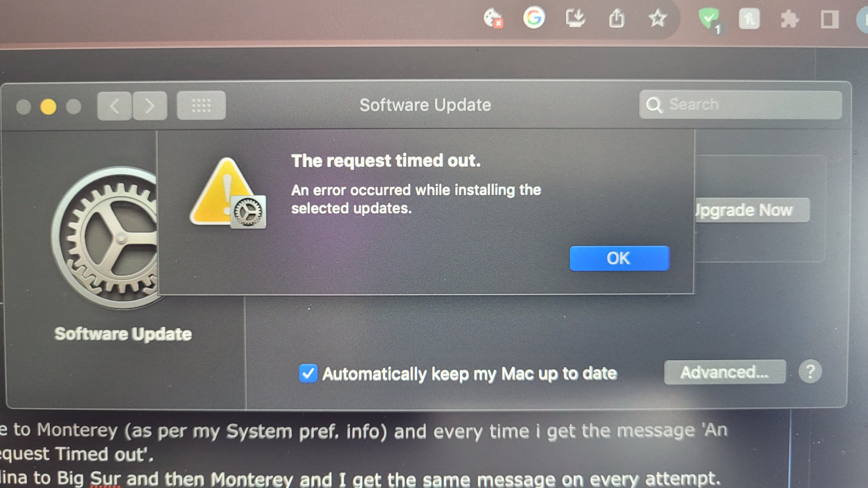Screen dimensions: 868x488
Task: Click the cookie blocked icon
Action: point(493,18)
